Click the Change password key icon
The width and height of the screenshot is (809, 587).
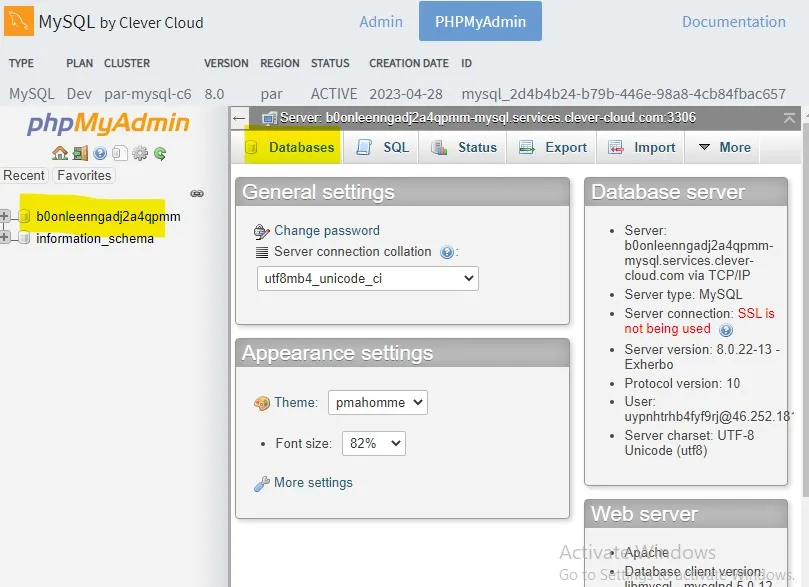pyautogui.click(x=262, y=232)
